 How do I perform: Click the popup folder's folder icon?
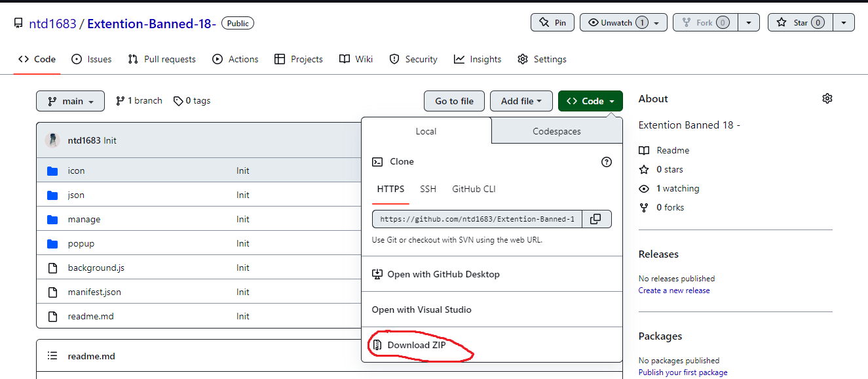tap(52, 243)
